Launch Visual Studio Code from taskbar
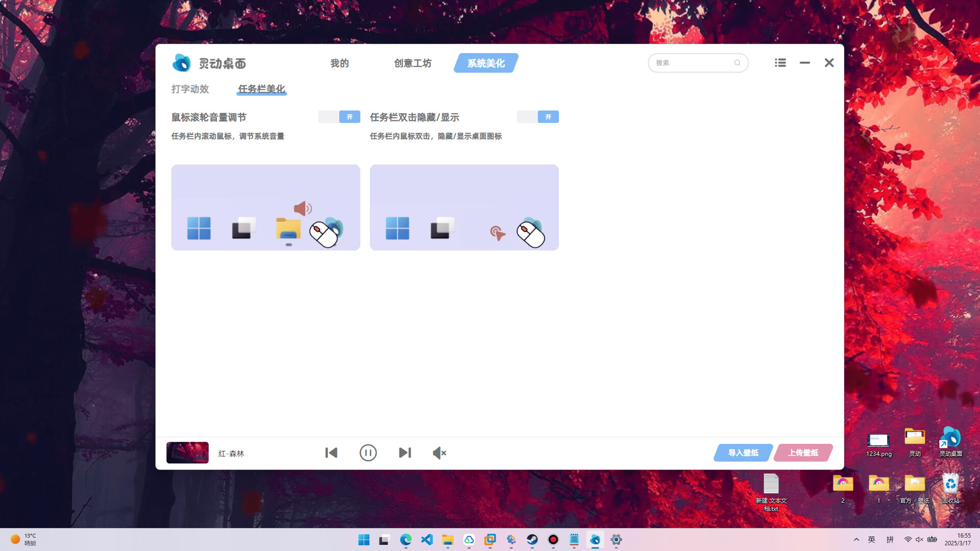 [x=427, y=539]
